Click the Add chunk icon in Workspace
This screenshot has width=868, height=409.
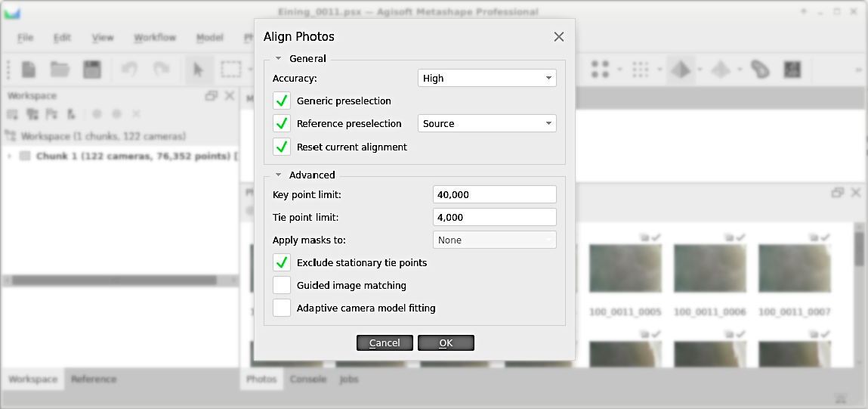click(13, 114)
